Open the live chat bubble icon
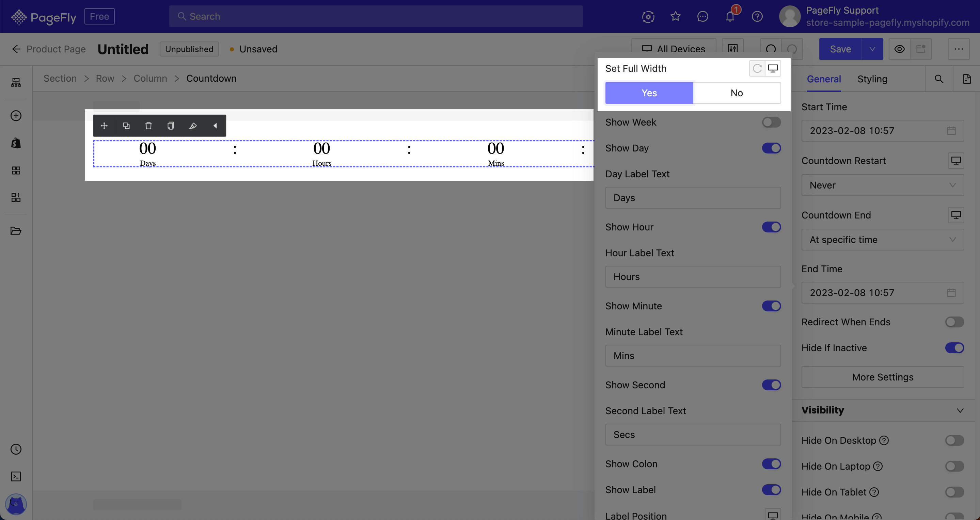 pyautogui.click(x=703, y=16)
